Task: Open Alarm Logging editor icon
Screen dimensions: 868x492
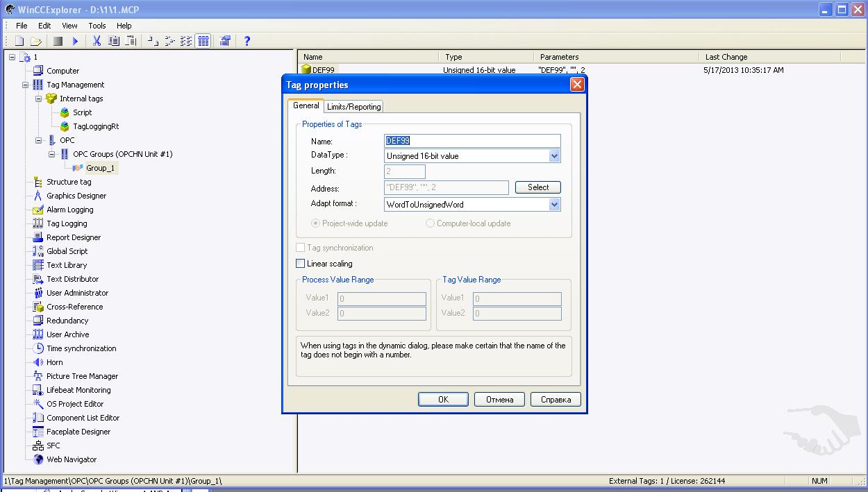Action: pyautogui.click(x=38, y=210)
